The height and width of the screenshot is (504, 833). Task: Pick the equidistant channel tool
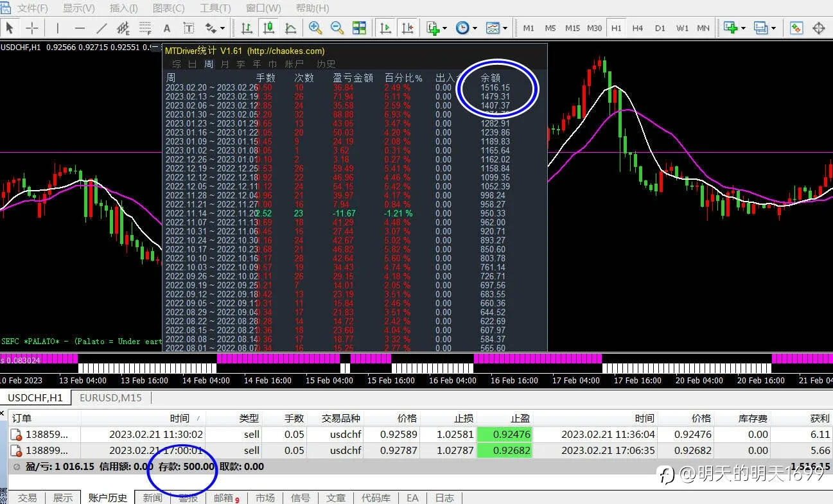123,28
